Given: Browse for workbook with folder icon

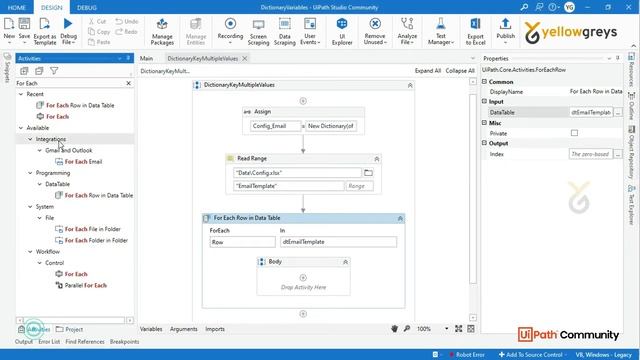Looking at the screenshot, I should tap(368, 173).
